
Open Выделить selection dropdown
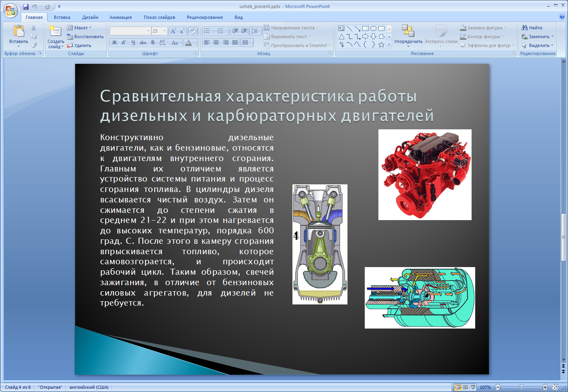click(537, 45)
